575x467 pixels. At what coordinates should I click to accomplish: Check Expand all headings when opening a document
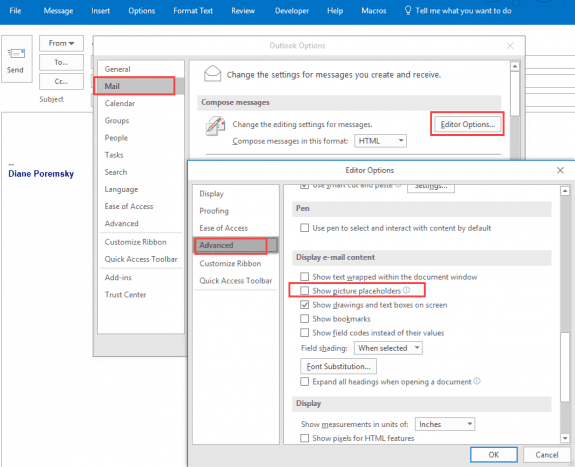pyautogui.click(x=304, y=382)
